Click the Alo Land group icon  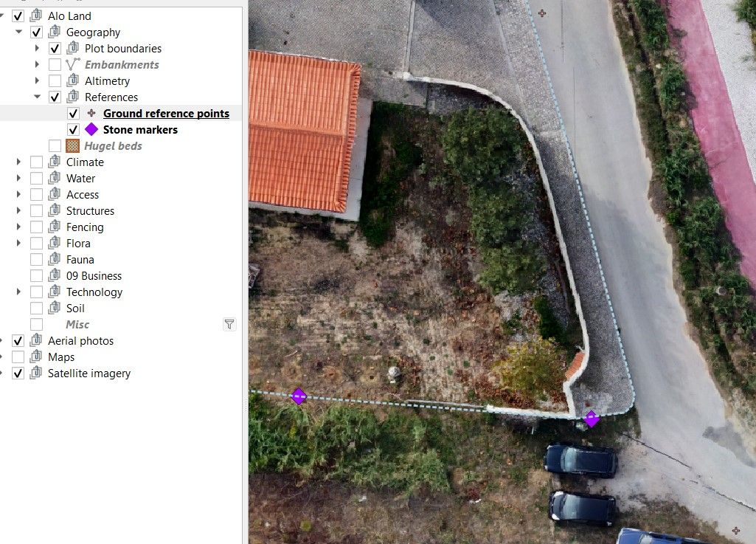pyautogui.click(x=35, y=16)
